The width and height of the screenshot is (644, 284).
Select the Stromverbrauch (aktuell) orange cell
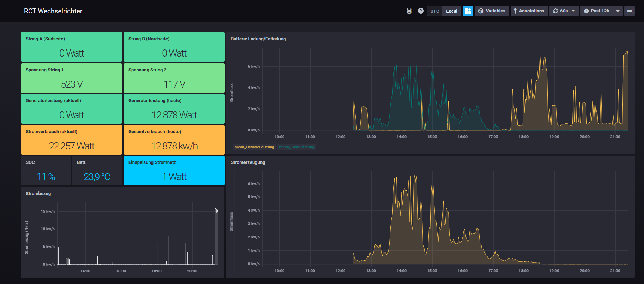pyautogui.click(x=71, y=140)
